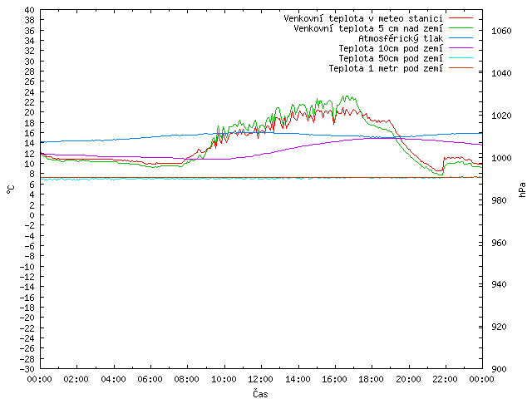Click the '08:00' time axis label
Viewport: 532px width, 399px height.
click(187, 379)
